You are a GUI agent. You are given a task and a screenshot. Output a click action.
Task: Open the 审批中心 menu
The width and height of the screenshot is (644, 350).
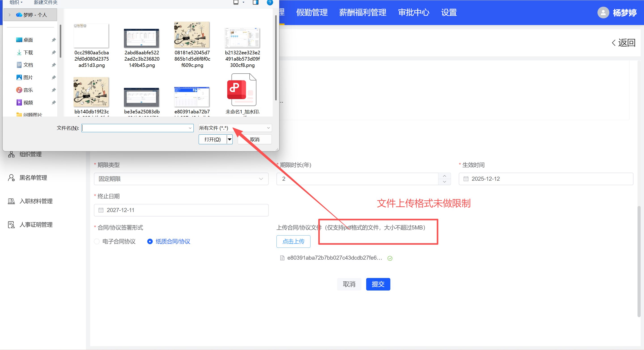(414, 13)
